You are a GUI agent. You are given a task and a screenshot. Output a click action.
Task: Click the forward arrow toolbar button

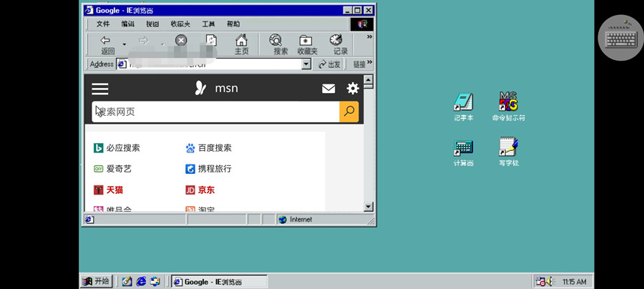(143, 41)
